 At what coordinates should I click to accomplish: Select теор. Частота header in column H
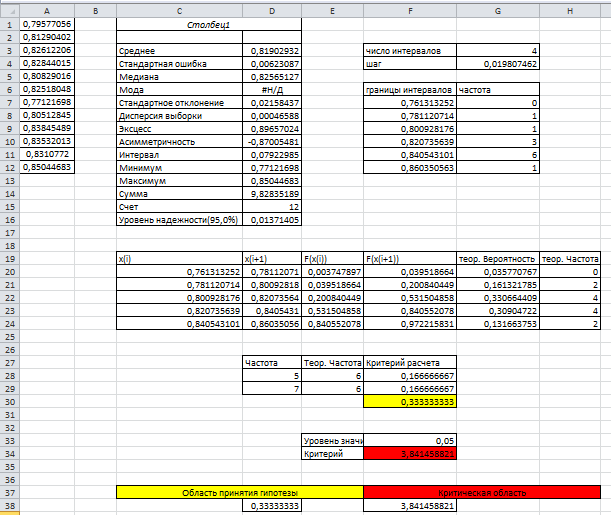[570, 259]
